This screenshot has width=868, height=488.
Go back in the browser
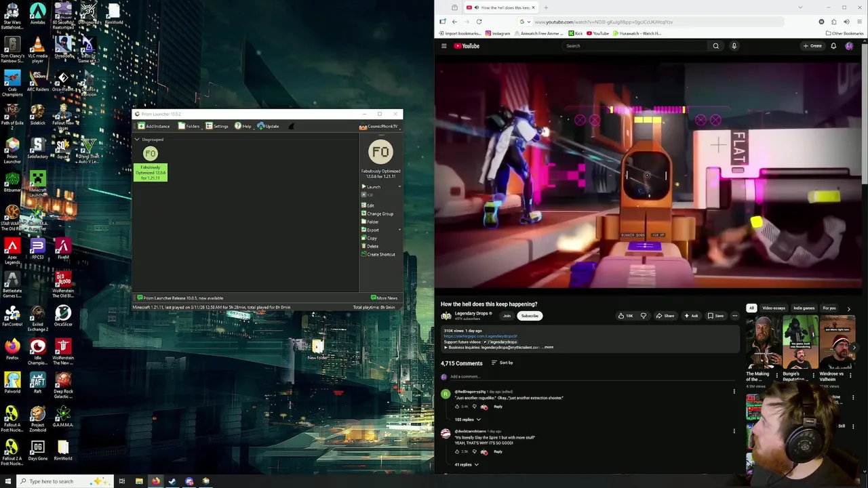(x=454, y=22)
